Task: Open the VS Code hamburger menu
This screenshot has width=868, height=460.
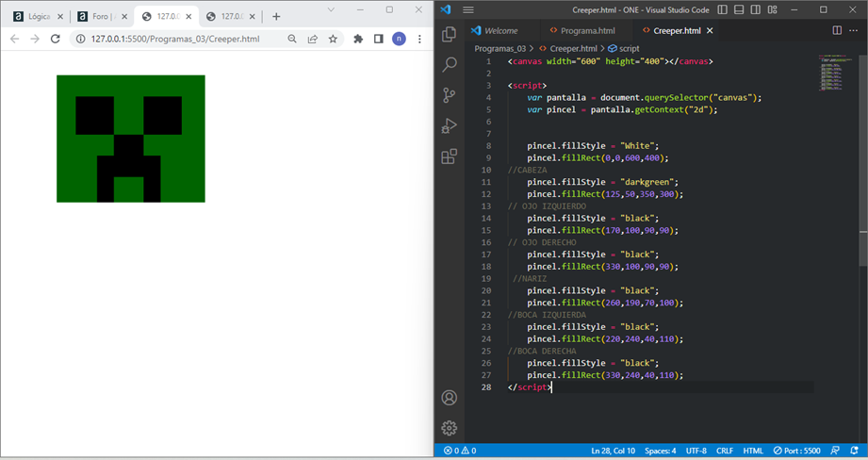Action: (468, 9)
